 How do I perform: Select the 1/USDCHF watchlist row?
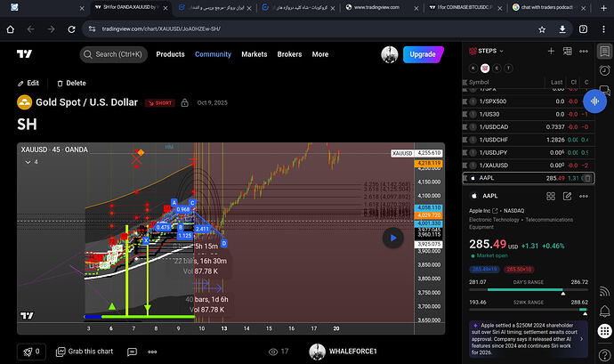[x=528, y=140]
